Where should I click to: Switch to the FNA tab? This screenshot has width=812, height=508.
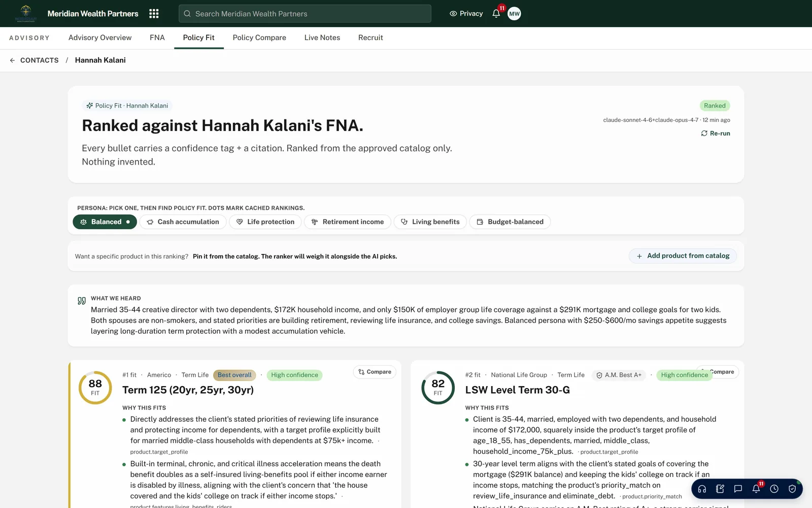point(157,38)
